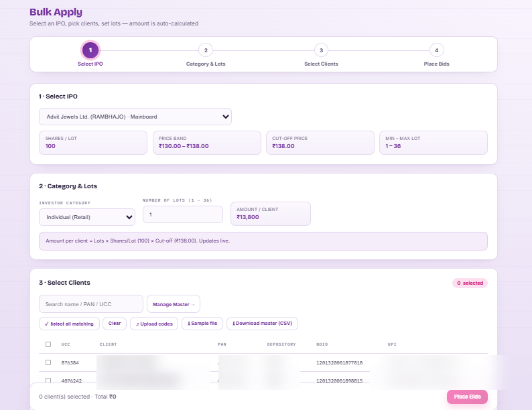
Task: Check the box for UCC 4076242
Action: [x=48, y=381]
